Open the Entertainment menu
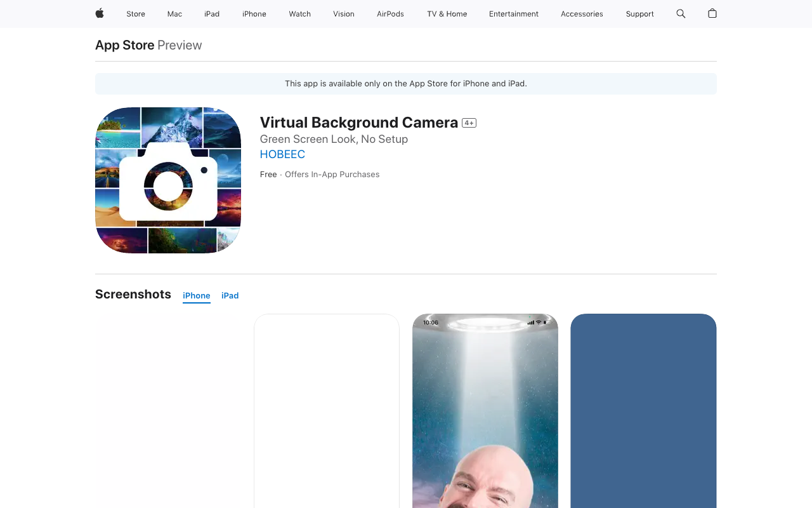812x508 pixels. coord(514,14)
